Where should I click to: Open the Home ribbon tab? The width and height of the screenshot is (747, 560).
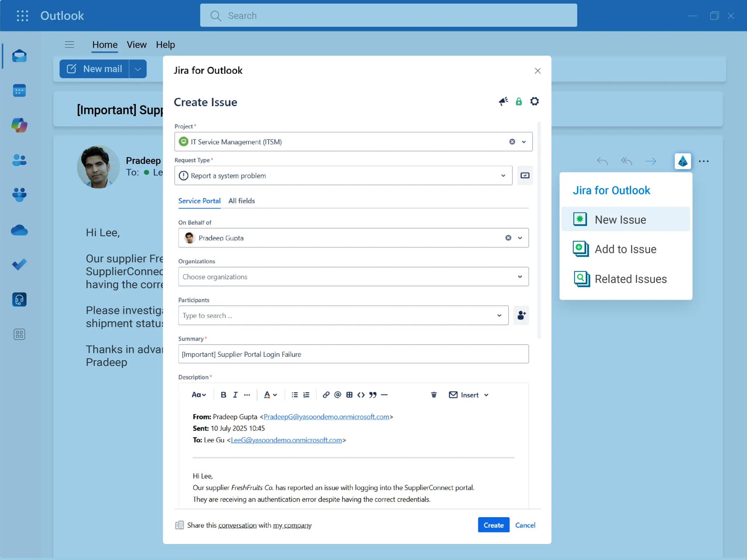point(105,45)
